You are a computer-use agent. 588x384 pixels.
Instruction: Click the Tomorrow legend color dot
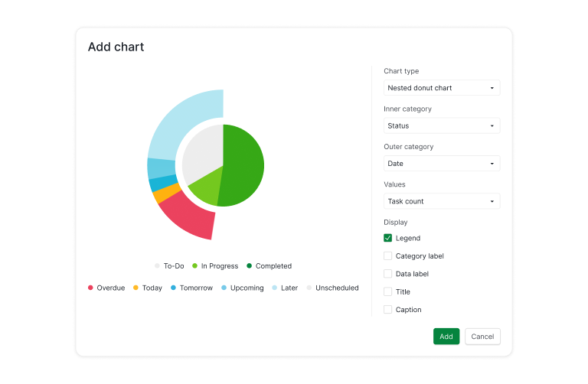click(x=174, y=288)
